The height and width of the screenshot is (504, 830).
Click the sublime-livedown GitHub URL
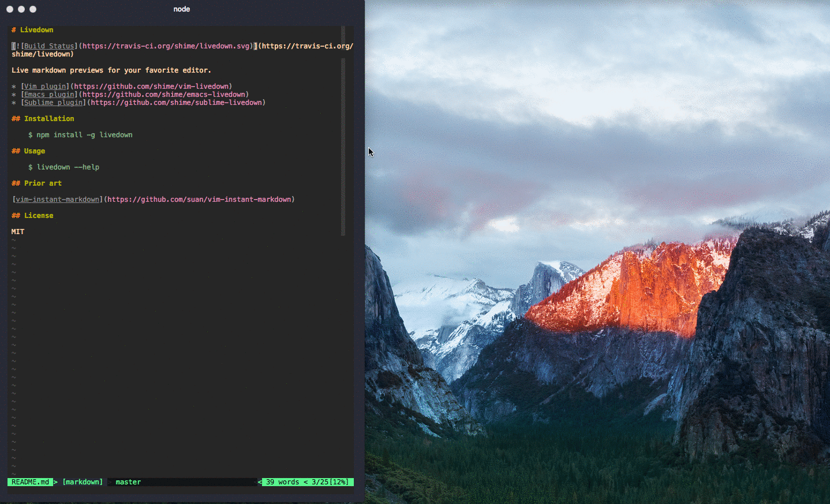(x=176, y=103)
